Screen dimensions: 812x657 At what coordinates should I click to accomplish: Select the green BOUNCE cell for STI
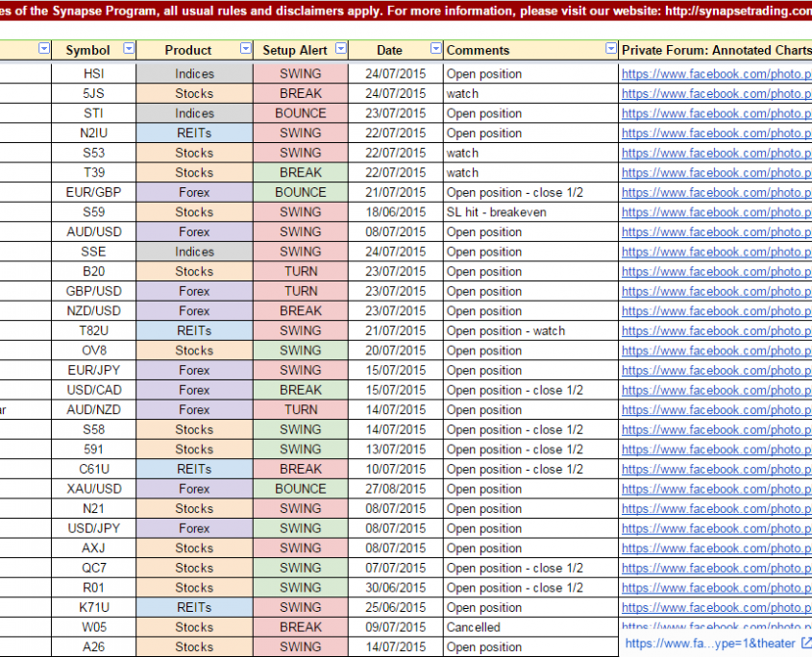(x=301, y=113)
